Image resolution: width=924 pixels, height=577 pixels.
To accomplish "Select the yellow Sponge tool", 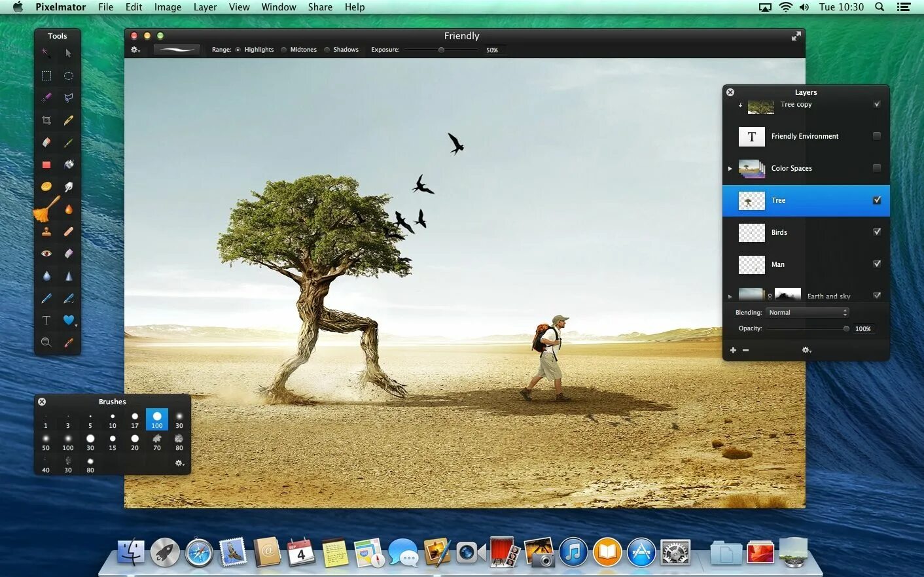I will coord(46,186).
